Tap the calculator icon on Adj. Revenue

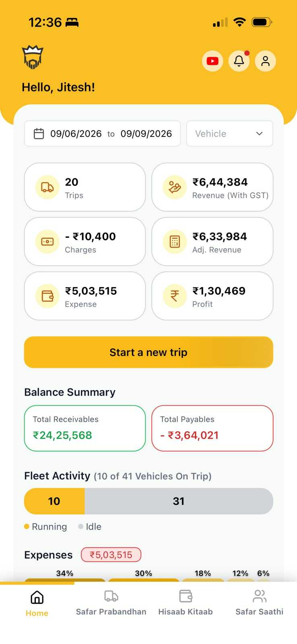[175, 242]
